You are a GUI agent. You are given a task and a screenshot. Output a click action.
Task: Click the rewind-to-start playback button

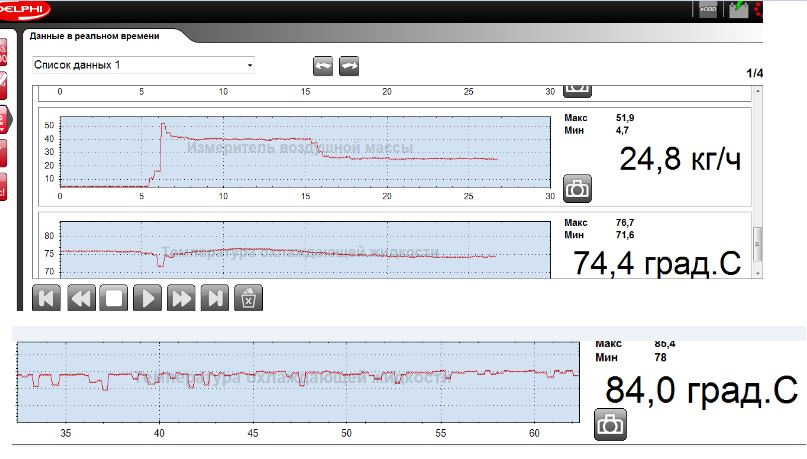coord(46,297)
